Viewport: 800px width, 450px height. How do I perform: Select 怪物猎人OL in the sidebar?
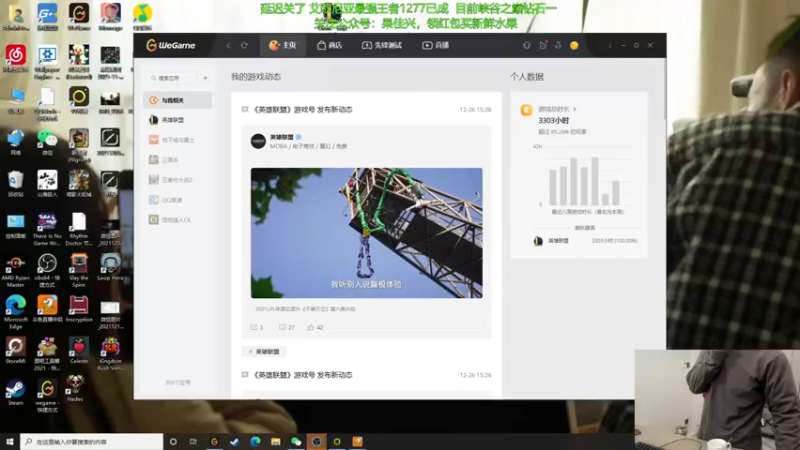(x=178, y=220)
